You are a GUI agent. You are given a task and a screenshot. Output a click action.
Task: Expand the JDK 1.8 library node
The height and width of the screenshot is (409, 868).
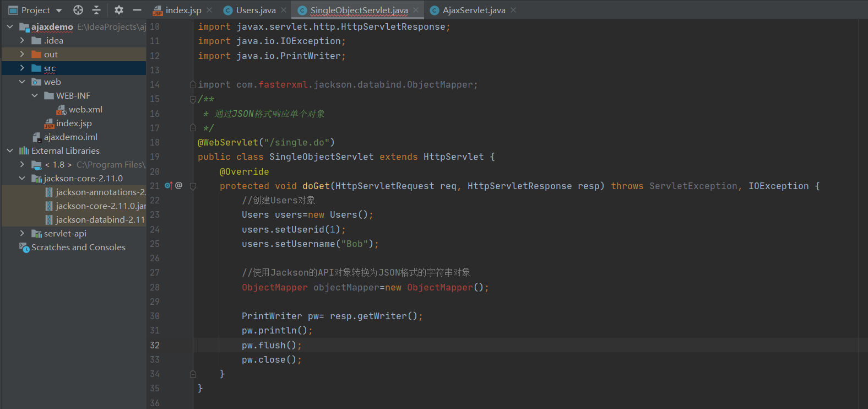click(x=22, y=164)
